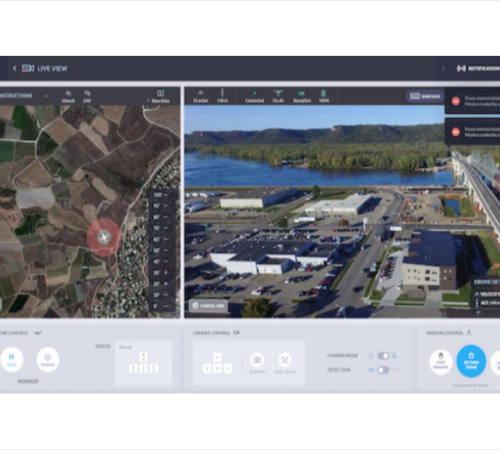Click the second icon right of Instructions
500x450 pixels.
87,93
